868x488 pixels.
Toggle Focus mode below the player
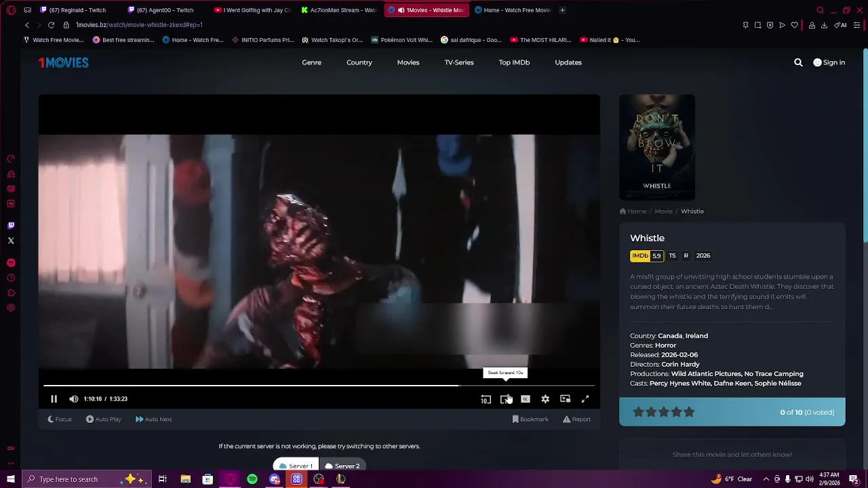click(x=60, y=419)
